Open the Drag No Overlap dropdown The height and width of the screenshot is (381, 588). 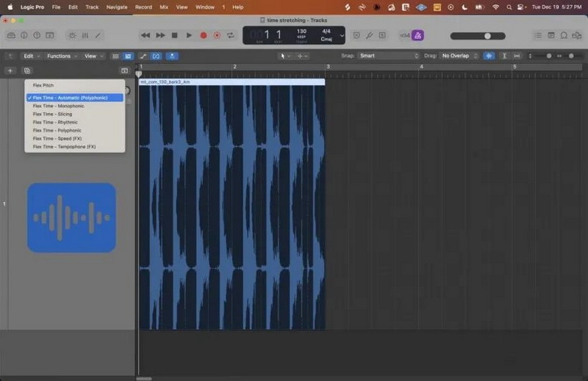(459, 56)
